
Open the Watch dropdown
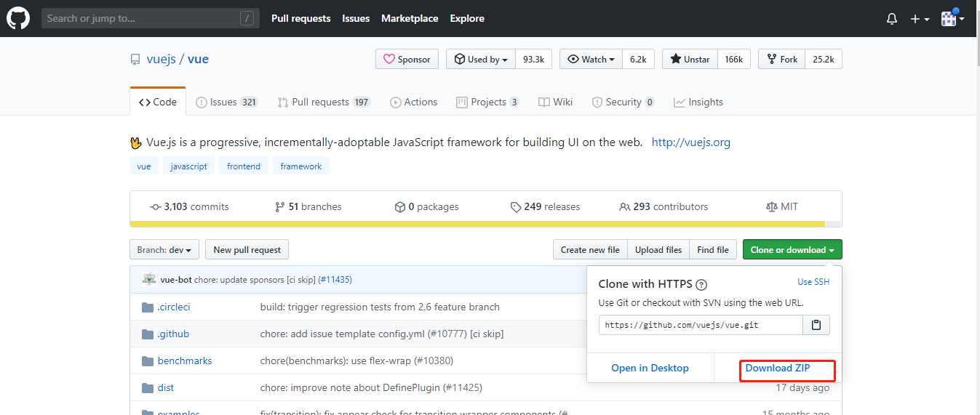[591, 60]
